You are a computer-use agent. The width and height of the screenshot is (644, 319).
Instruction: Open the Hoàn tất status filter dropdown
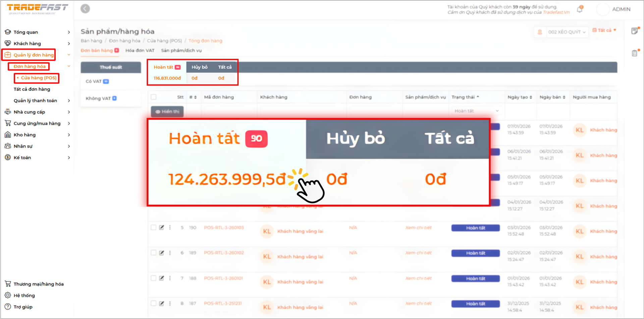click(476, 111)
